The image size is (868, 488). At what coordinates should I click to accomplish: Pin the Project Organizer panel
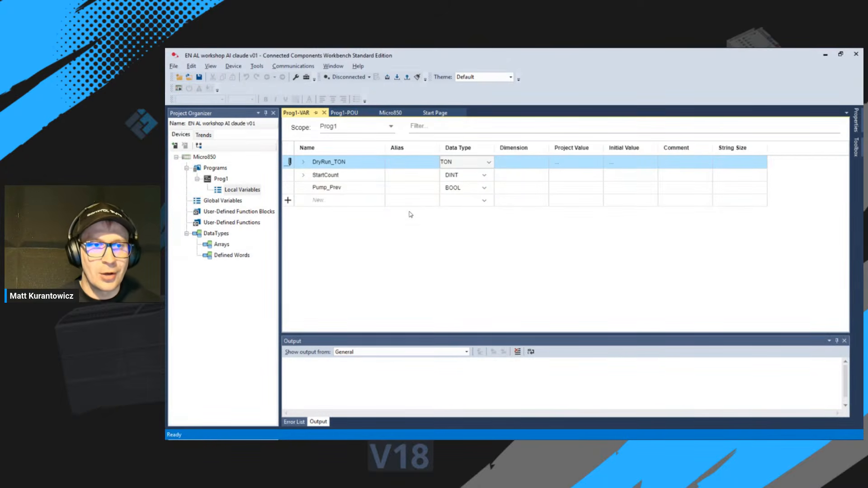[266, 113]
